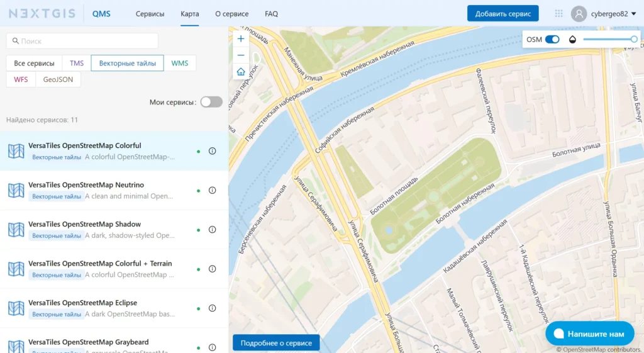Select VersaTiles OpenStreetMap Graybeard service title
Image resolution: width=644 pixels, height=353 pixels.
click(88, 342)
